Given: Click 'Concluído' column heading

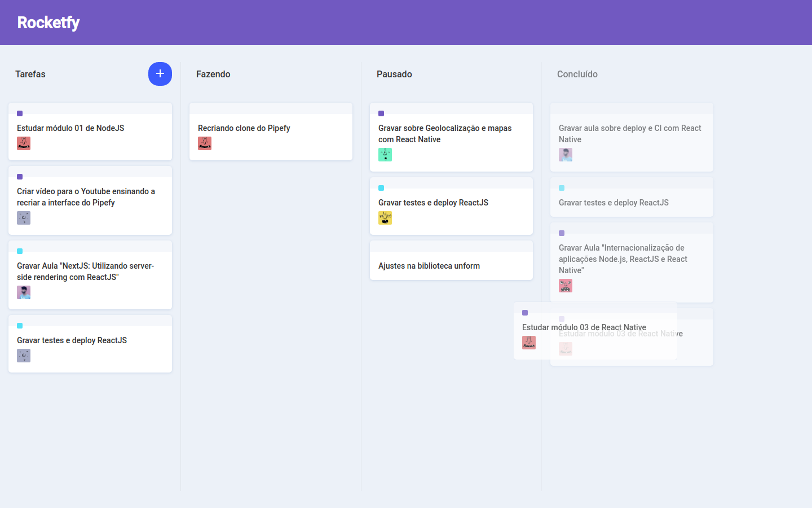Looking at the screenshot, I should coord(577,74).
